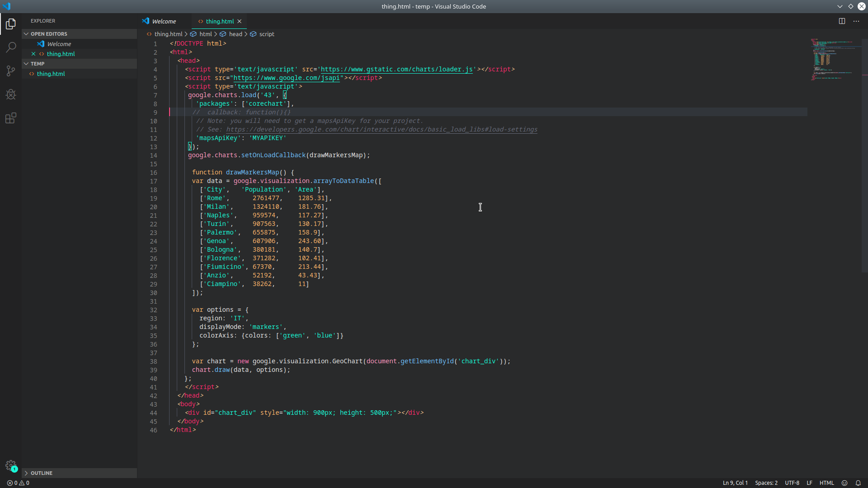Screen dimensions: 868x488
Task: Collapse the Open Editors section
Action: pos(80,34)
